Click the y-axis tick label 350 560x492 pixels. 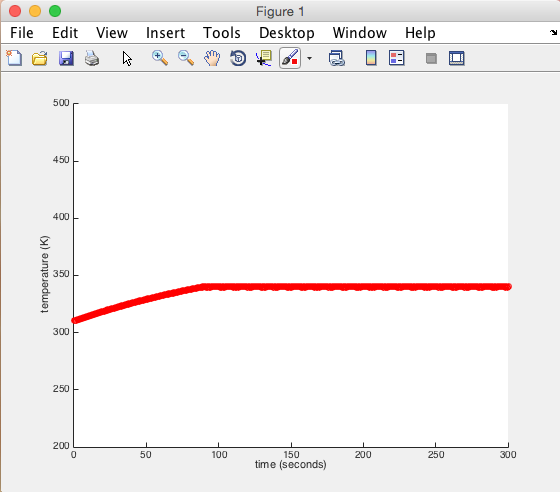(x=61, y=275)
